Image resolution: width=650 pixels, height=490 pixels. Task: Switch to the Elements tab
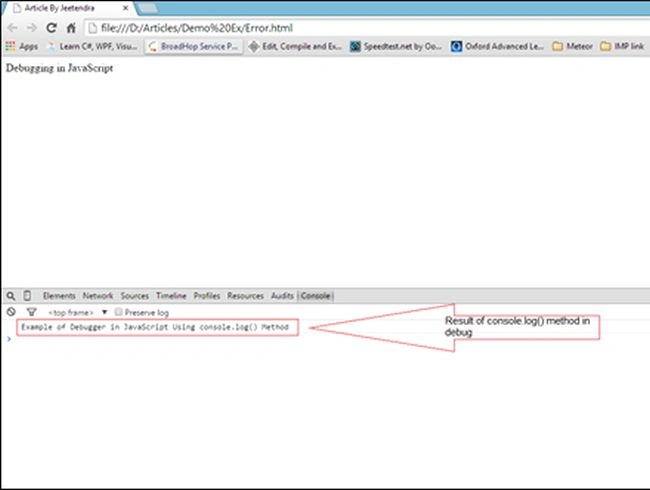point(59,296)
